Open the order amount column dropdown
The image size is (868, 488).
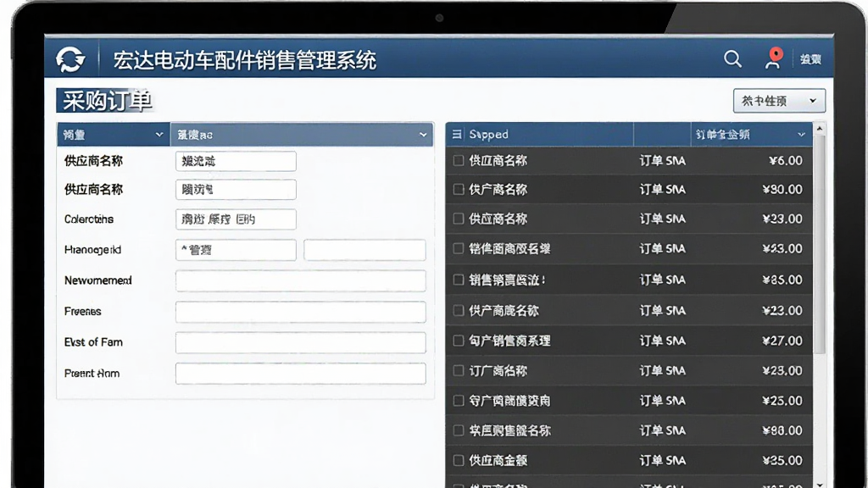801,135
